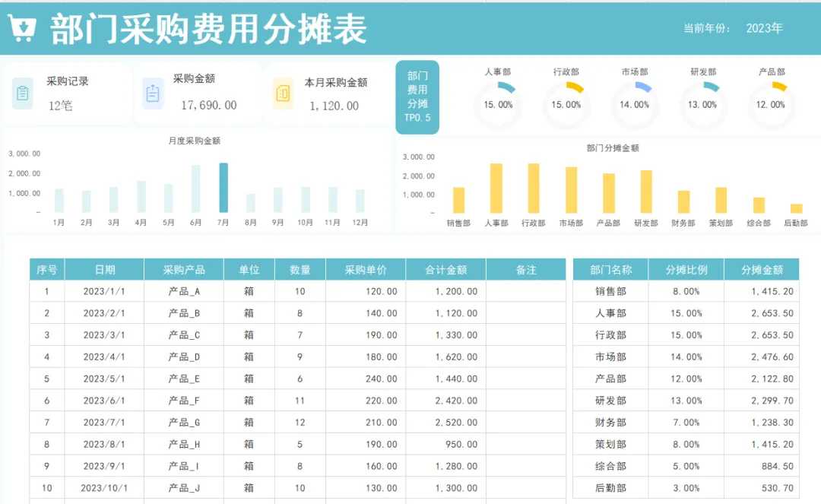The image size is (821, 504).
Task: Click the 销售部 department name cell
Action: (610, 291)
